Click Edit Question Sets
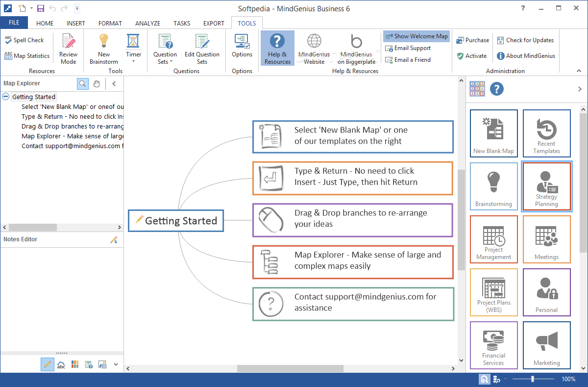 coord(202,49)
